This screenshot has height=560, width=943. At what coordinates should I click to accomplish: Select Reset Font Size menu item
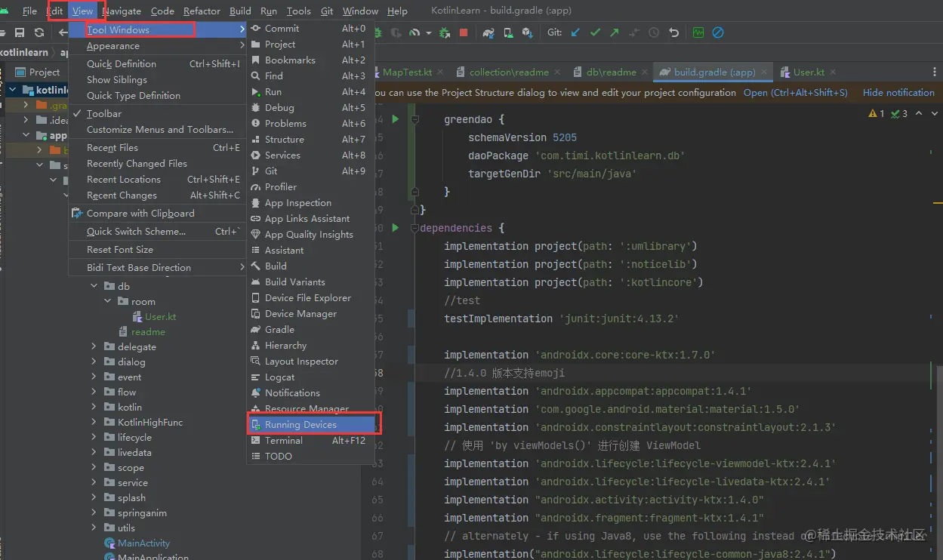tap(157, 249)
